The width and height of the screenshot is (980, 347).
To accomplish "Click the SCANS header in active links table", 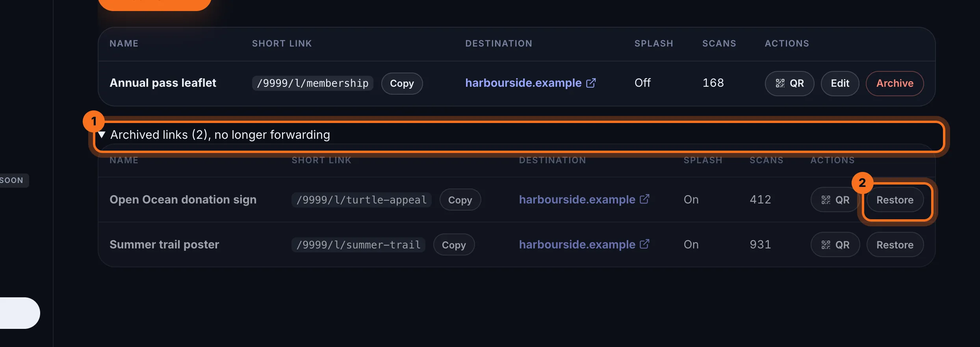I will pyautogui.click(x=719, y=43).
